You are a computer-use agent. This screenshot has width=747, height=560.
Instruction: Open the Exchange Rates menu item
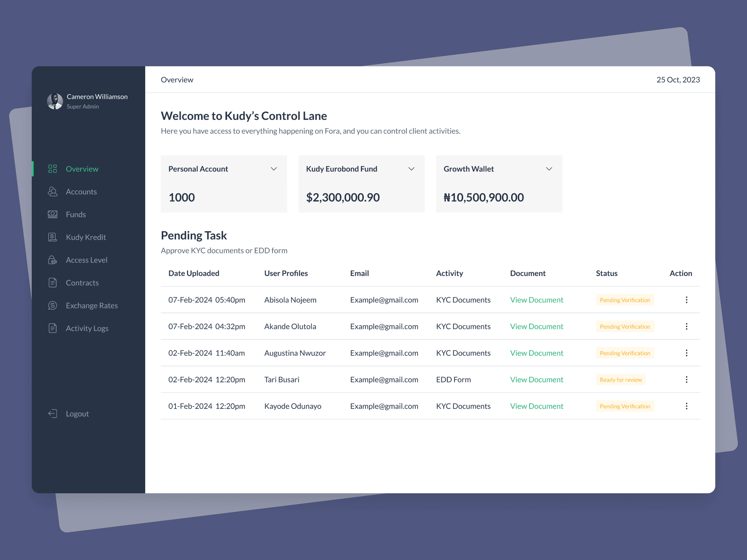click(92, 306)
